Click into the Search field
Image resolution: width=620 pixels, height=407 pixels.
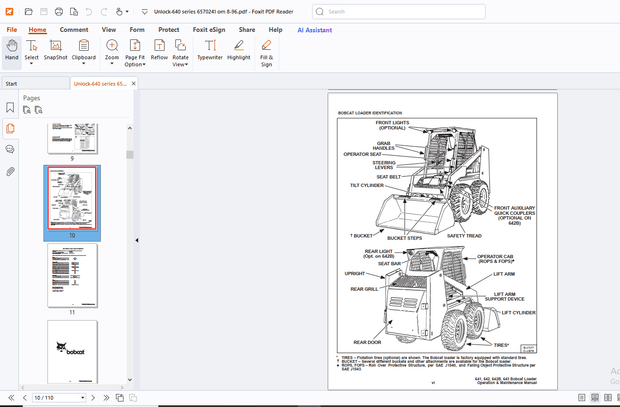click(399, 11)
